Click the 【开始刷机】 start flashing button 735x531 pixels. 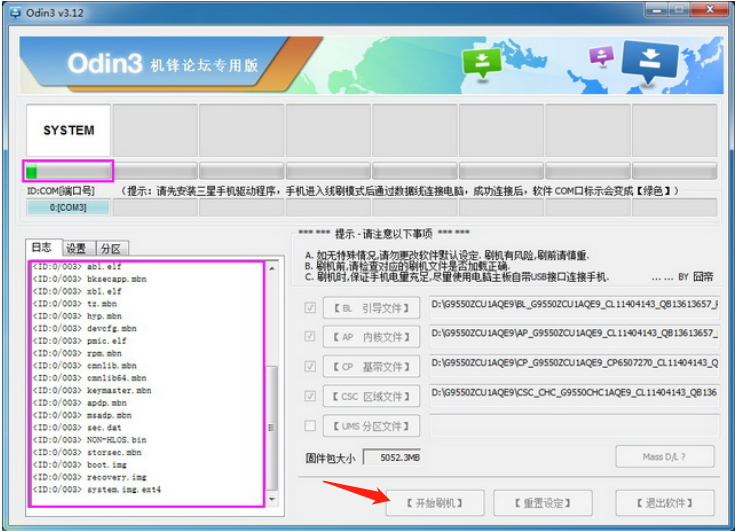click(x=435, y=503)
